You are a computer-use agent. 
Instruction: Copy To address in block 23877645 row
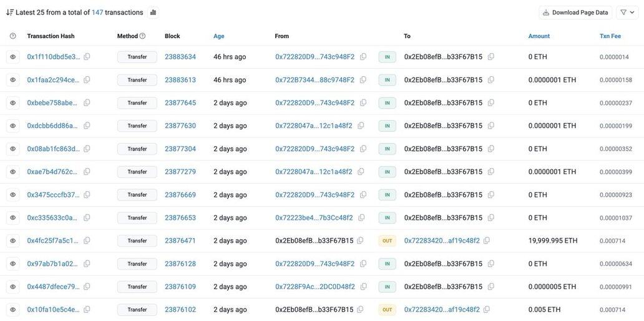[x=491, y=103]
